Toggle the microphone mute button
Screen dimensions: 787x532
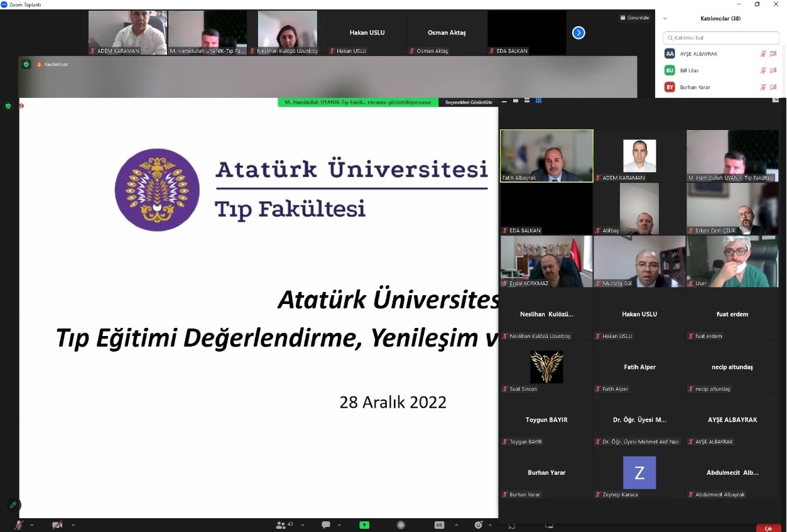tap(19, 525)
